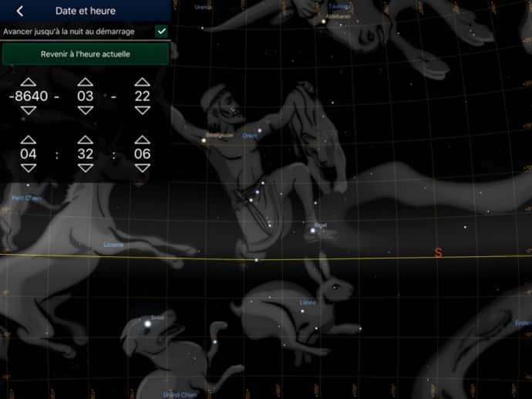Go back from Date et heure panel
The height and width of the screenshot is (399, 532).
[20, 11]
